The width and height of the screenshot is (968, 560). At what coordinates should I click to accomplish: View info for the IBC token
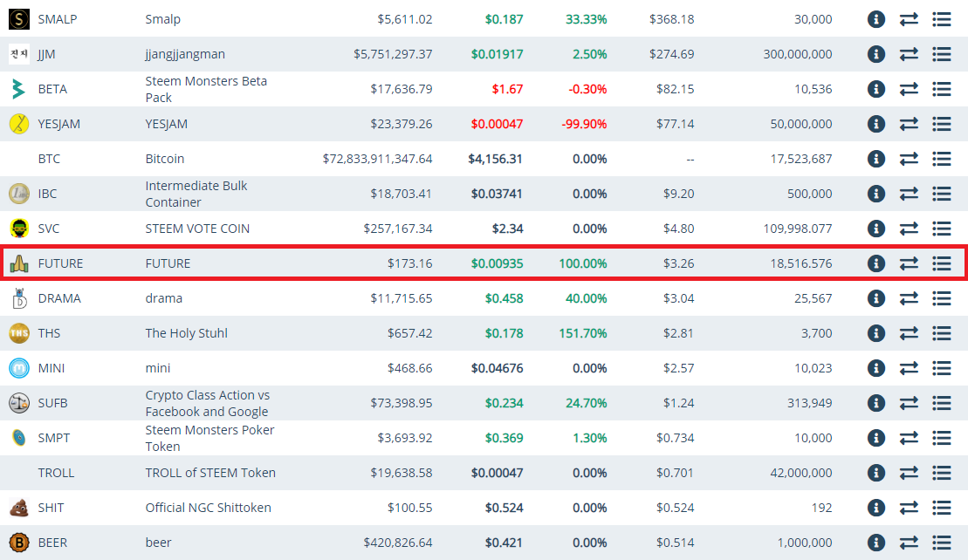(875, 194)
